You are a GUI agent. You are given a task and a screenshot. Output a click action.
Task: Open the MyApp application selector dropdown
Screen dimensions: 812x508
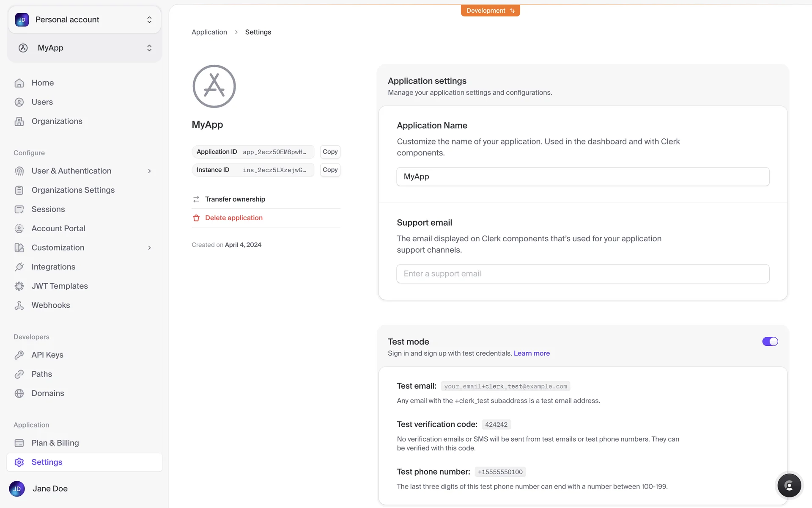(x=85, y=48)
